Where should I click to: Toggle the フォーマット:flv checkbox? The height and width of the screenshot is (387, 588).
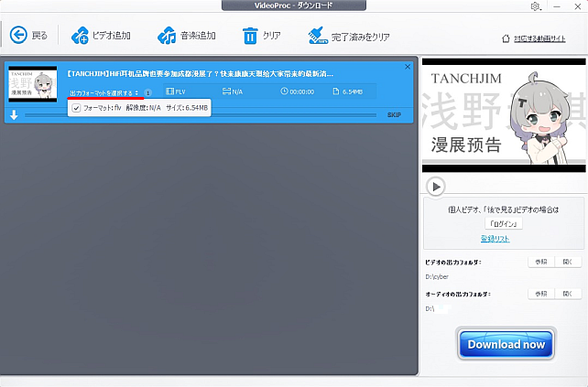click(x=76, y=108)
